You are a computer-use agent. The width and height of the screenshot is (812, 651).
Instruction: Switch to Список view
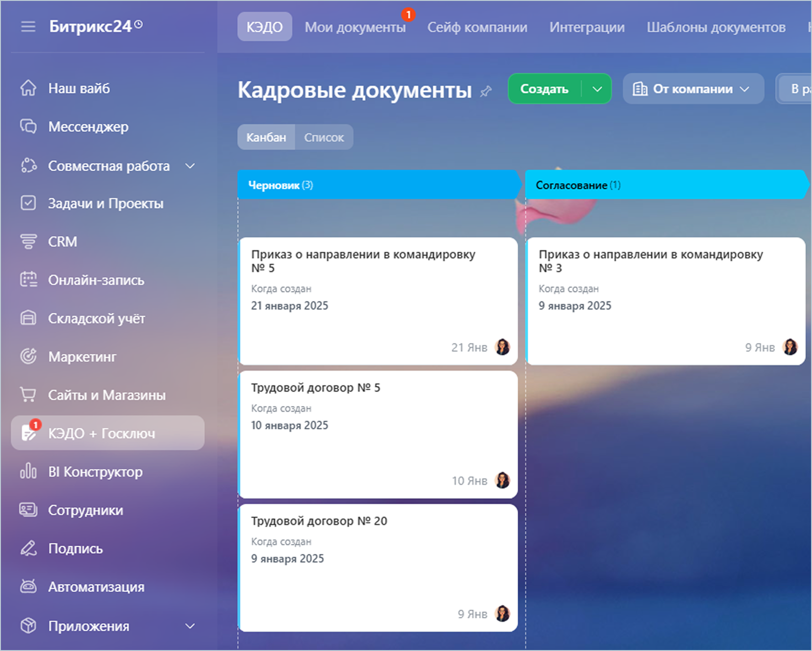click(x=324, y=137)
